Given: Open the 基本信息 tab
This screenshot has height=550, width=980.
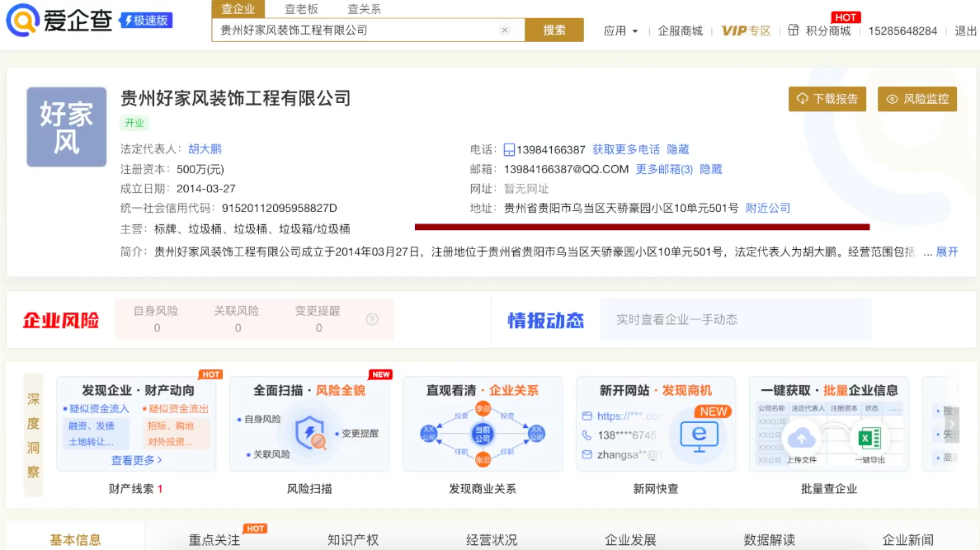Looking at the screenshot, I should pos(75,539).
